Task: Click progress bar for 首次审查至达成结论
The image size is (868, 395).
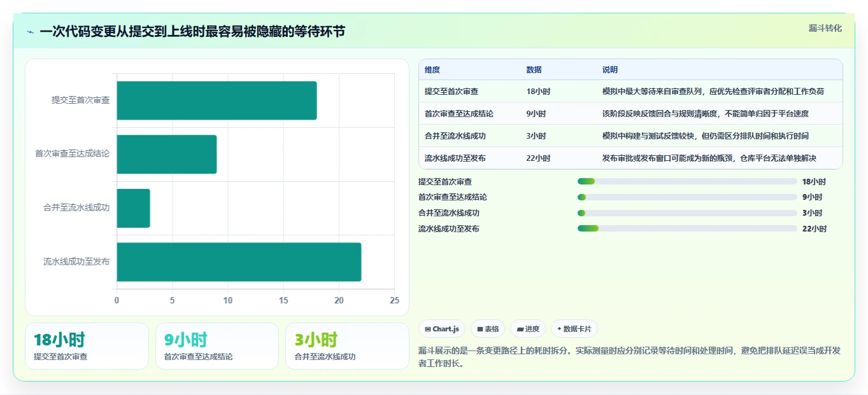Action: point(687,197)
